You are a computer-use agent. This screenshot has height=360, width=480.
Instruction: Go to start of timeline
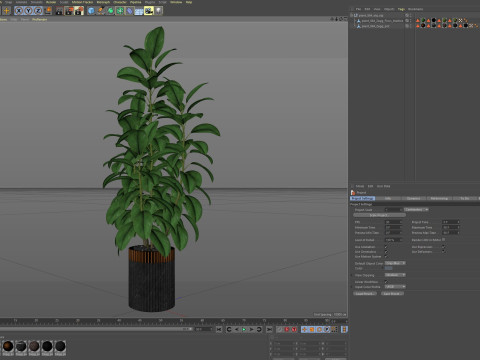(x=219, y=329)
